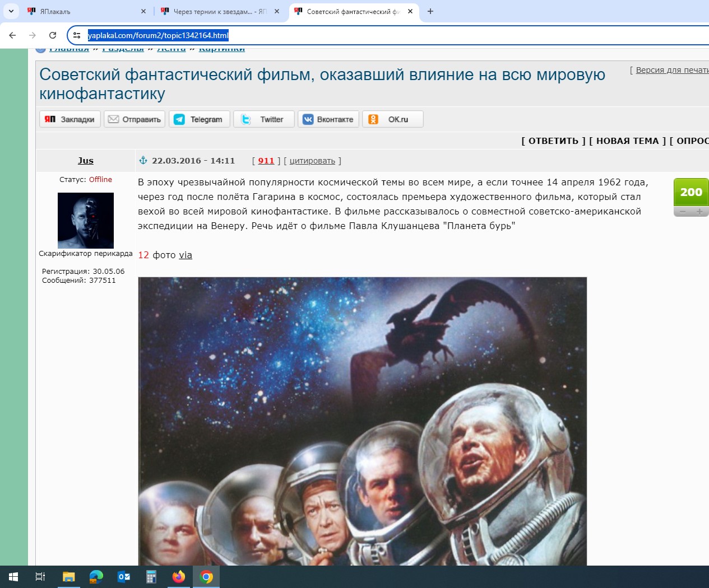The width and height of the screenshot is (709, 588).
Task: Open Outlook from the taskbar
Action: click(124, 577)
